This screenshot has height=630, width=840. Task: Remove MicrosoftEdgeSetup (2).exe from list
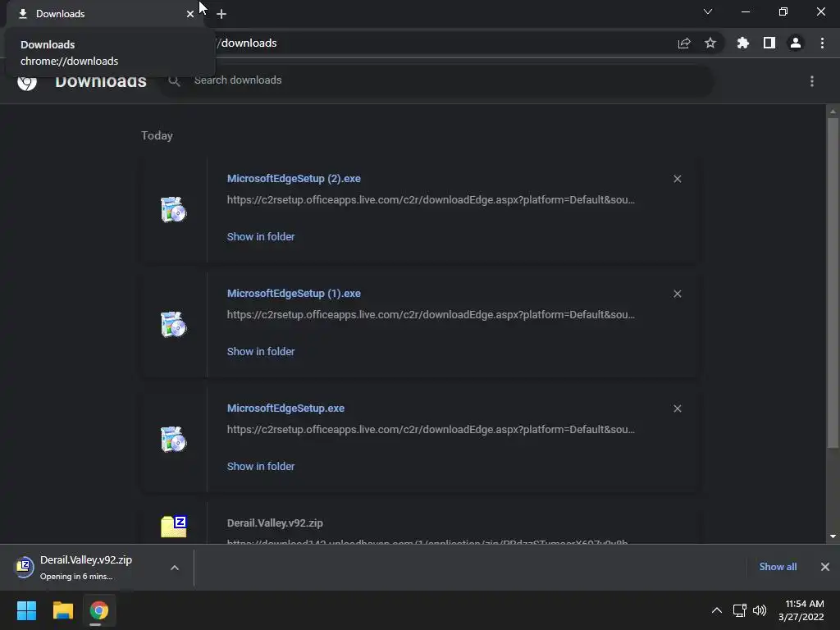[677, 179]
